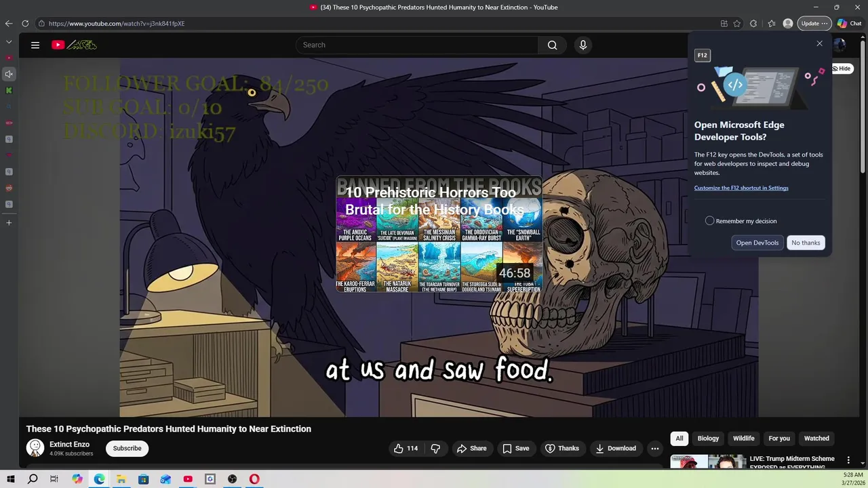Go to YouTube home via logo
This screenshot has width=868, height=488.
tap(75, 45)
